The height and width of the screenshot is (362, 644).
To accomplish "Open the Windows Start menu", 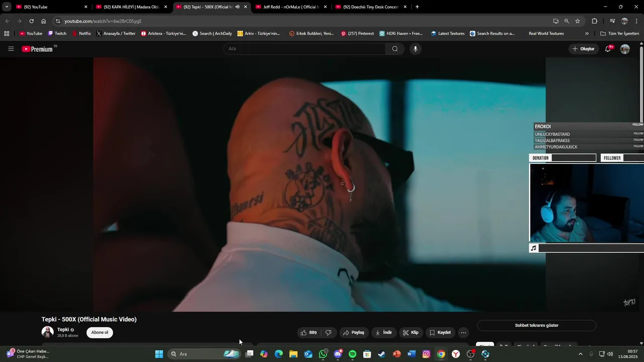I will (159, 354).
